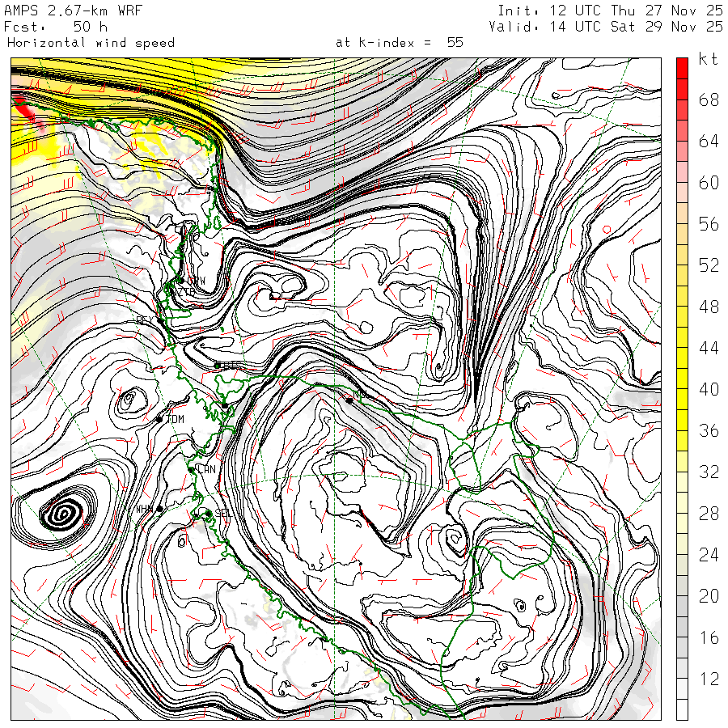
Task: Click the 64 value on the color scale
Action: 709,141
